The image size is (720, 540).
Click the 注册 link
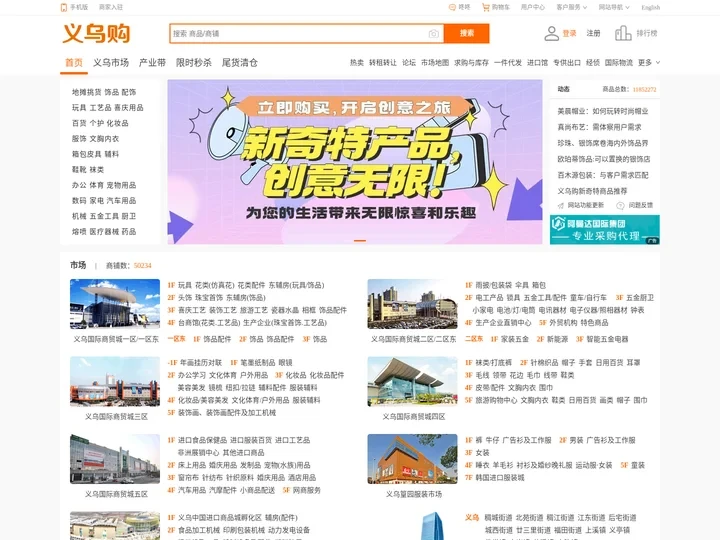[x=593, y=33]
